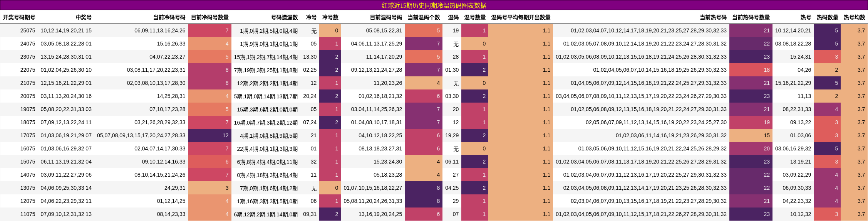The width and height of the screenshot is (868, 221).
Task: Click cold number cell 09,31
Action: coord(310,214)
